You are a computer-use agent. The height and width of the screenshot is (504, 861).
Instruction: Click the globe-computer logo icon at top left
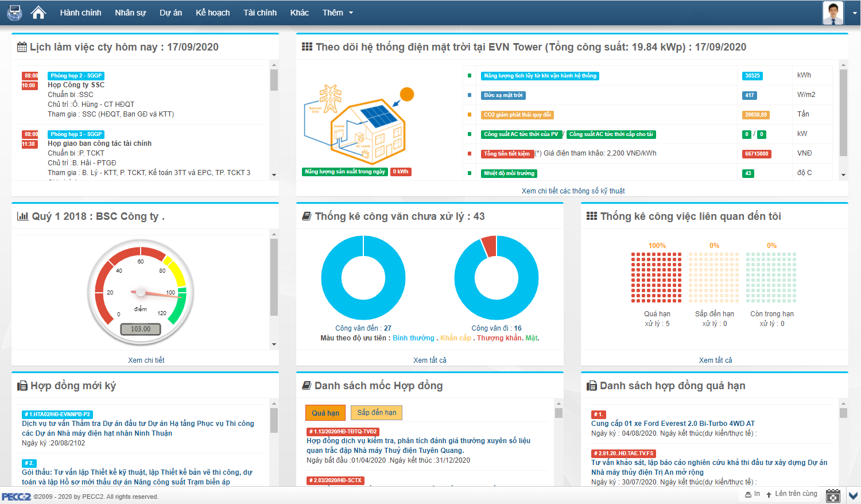(x=14, y=13)
